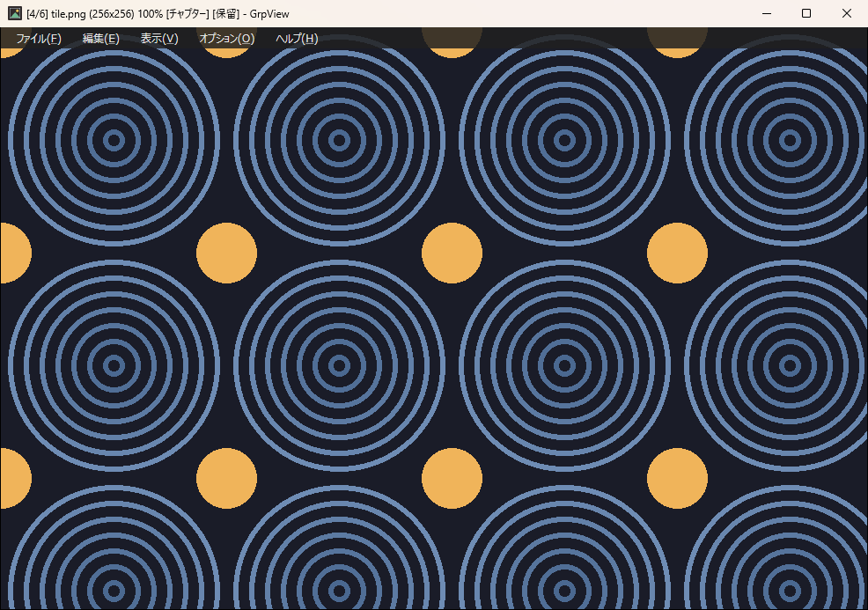Minimize the GrpView window

pyautogui.click(x=767, y=13)
